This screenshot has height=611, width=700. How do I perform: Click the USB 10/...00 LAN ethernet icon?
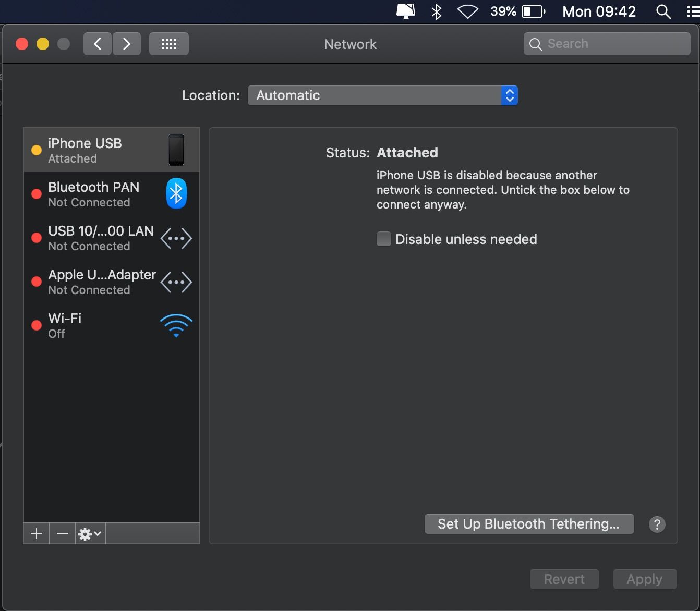176,238
